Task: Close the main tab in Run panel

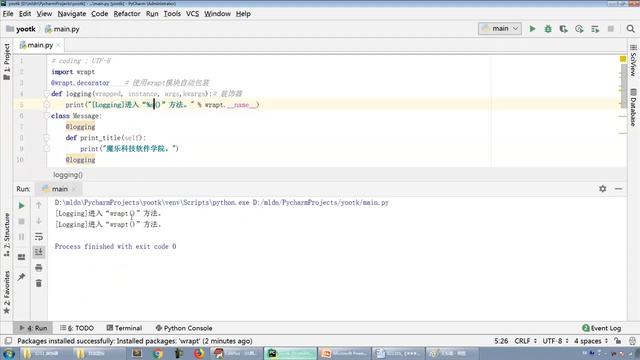Action: coord(74,189)
